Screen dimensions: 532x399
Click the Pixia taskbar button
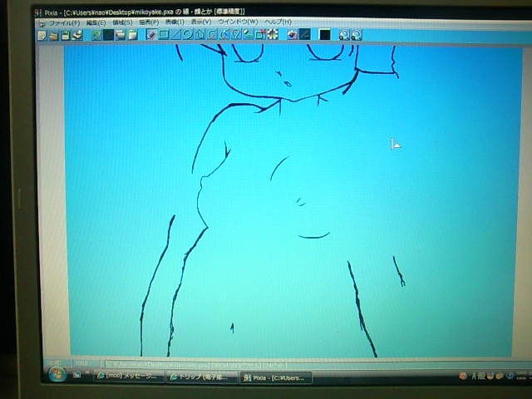(275, 377)
